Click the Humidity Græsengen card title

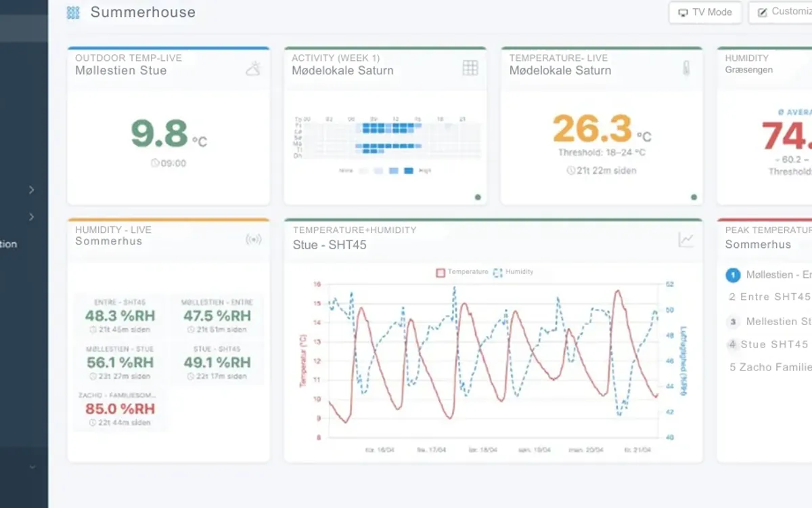pyautogui.click(x=748, y=64)
